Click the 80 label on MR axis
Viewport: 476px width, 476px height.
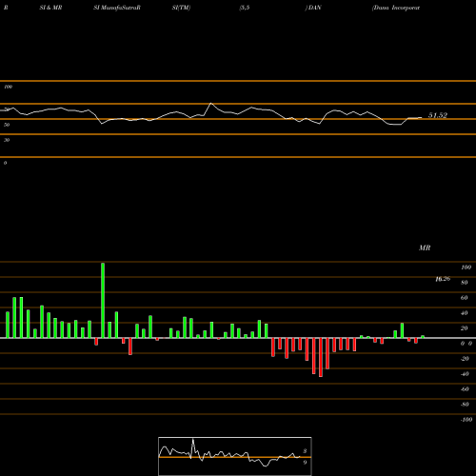(465, 283)
